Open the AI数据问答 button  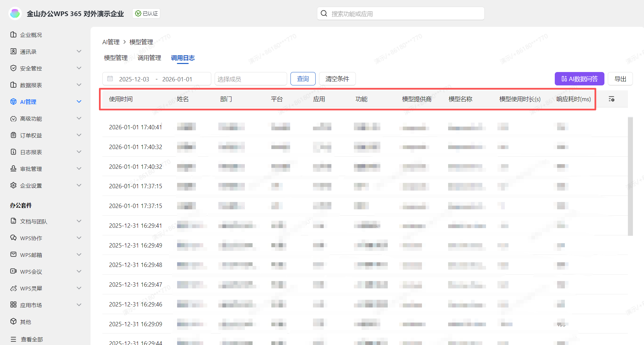(x=579, y=79)
